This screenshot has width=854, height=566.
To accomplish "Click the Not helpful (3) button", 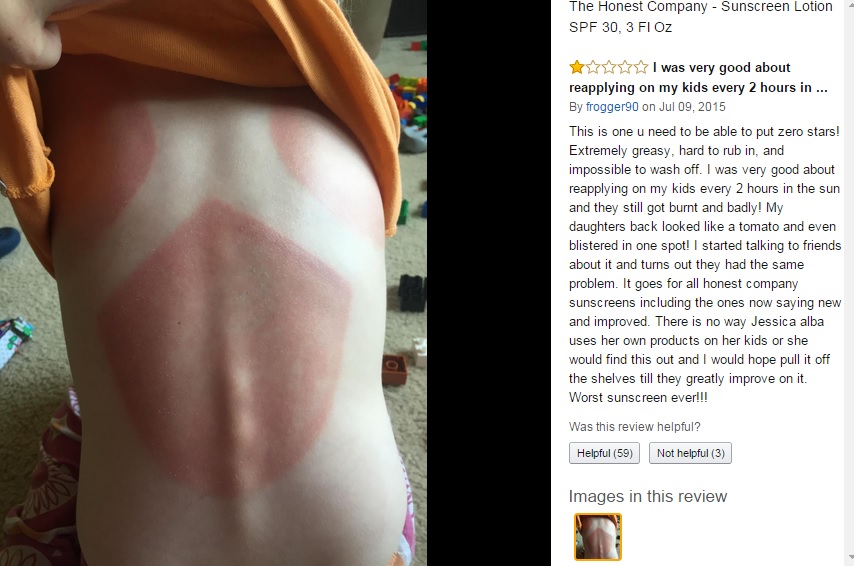I will [x=690, y=453].
